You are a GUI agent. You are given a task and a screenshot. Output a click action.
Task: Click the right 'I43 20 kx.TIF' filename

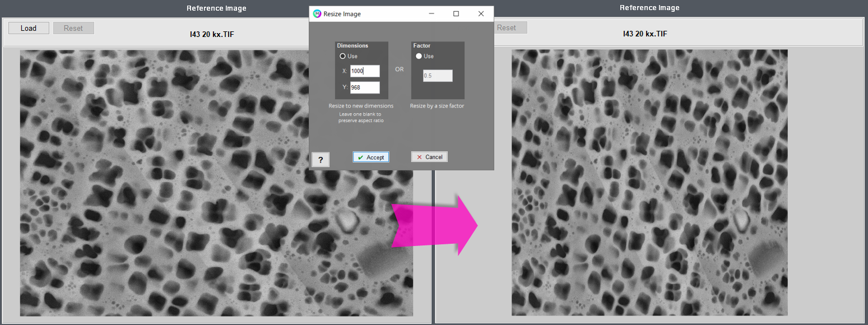[x=645, y=34]
